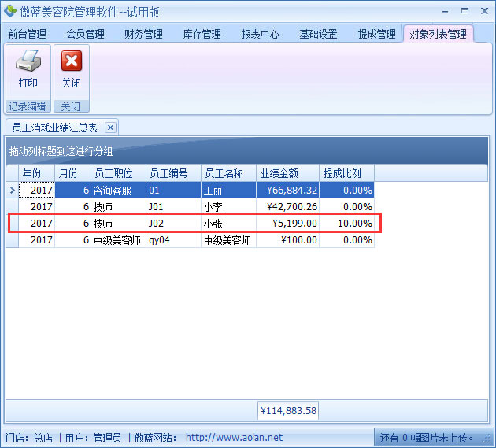Image resolution: width=496 pixels, height=448 pixels.
Task: Open the 财务管理 tab
Action: [143, 34]
